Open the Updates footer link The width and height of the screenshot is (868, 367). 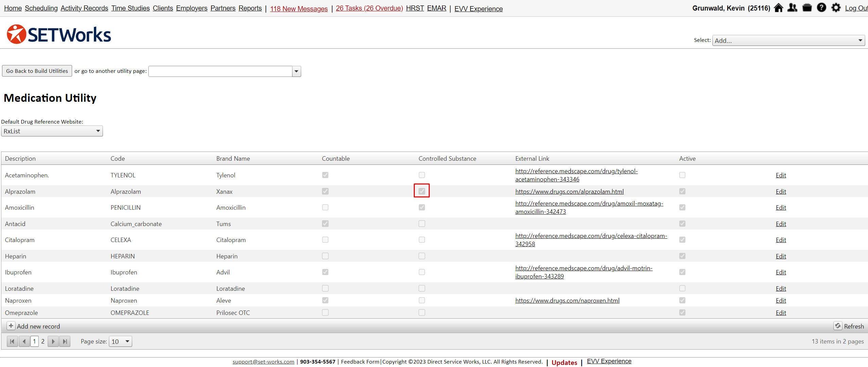click(x=564, y=363)
